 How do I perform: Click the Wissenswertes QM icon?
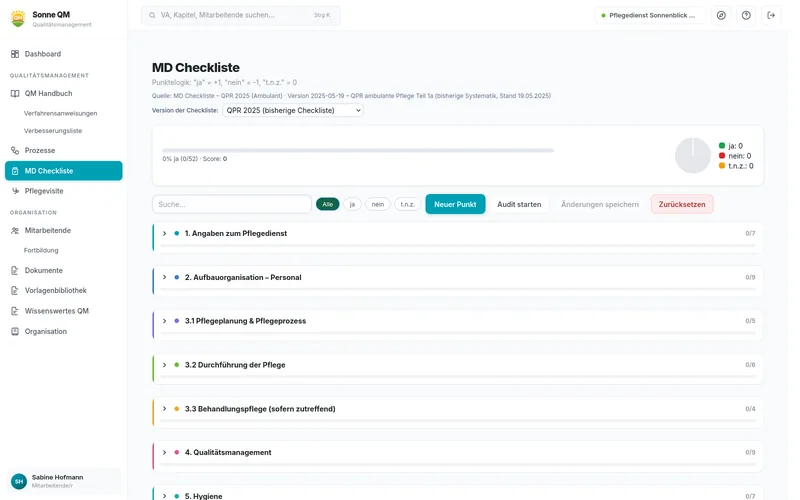click(15, 311)
